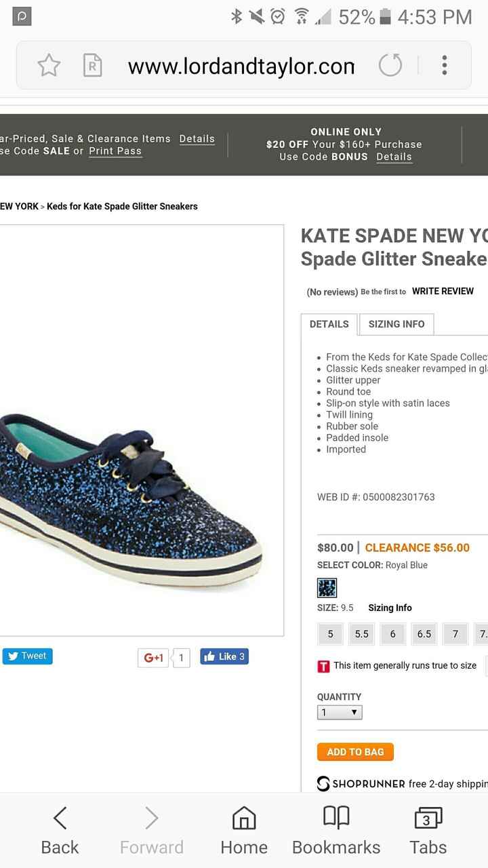Select the Royal Blue color swatch

327,587
